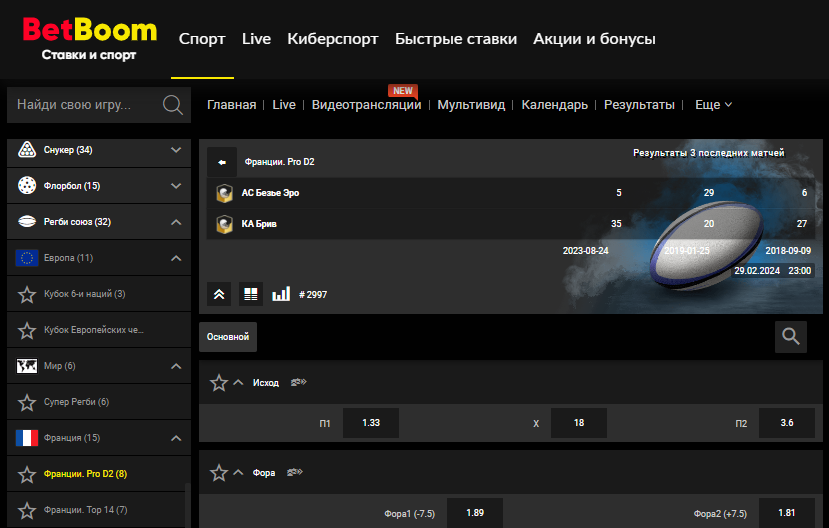Screen dimensions: 829x528
Task: Click the КА Брив team name
Action: click(x=259, y=224)
